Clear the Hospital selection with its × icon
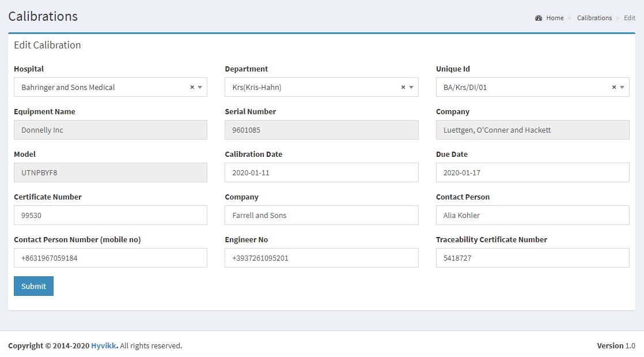This screenshot has width=644, height=357. (x=192, y=87)
